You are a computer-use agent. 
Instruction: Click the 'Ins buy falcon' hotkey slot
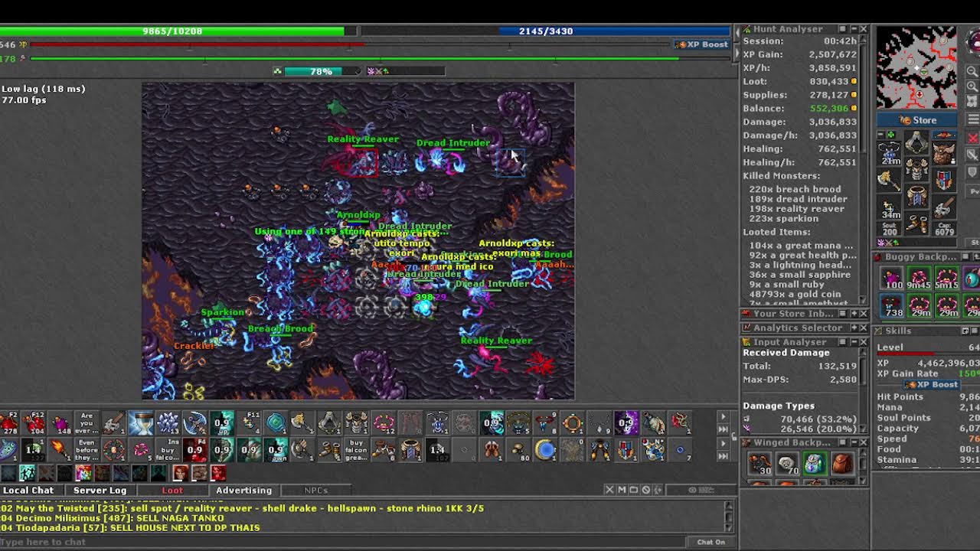coord(168,449)
